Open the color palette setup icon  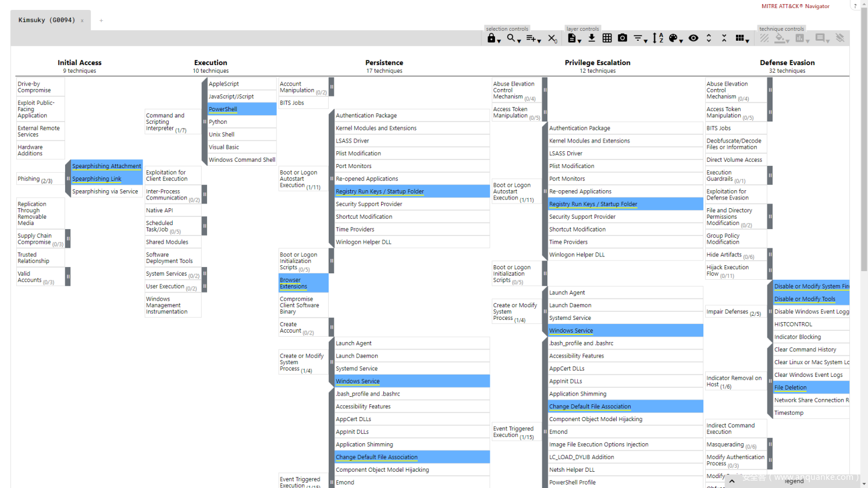(674, 38)
